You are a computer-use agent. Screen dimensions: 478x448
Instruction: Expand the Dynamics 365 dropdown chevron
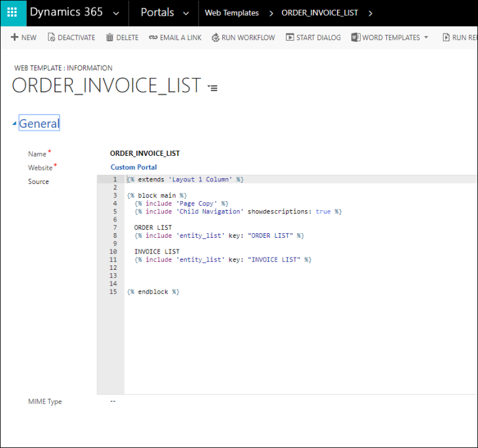pyautogui.click(x=116, y=13)
